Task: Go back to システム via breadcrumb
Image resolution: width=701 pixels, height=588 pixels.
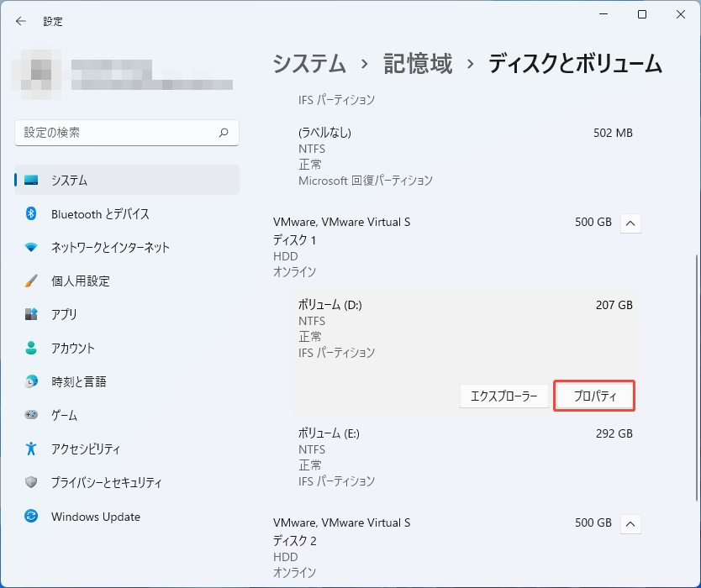Action: click(309, 65)
